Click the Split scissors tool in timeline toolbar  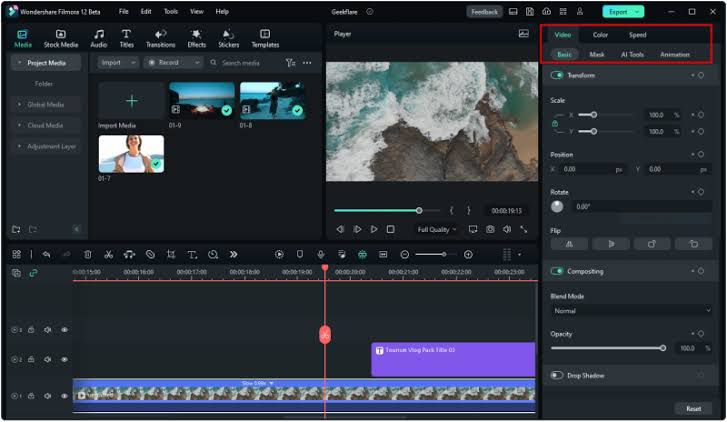(x=108, y=254)
